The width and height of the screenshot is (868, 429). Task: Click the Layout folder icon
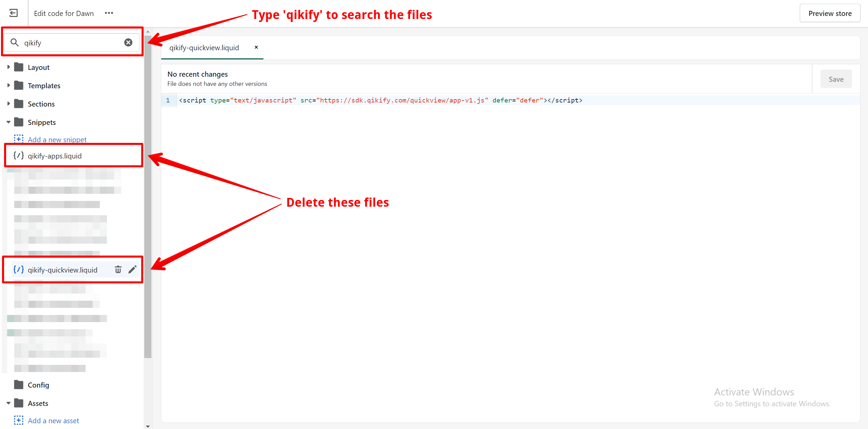19,67
